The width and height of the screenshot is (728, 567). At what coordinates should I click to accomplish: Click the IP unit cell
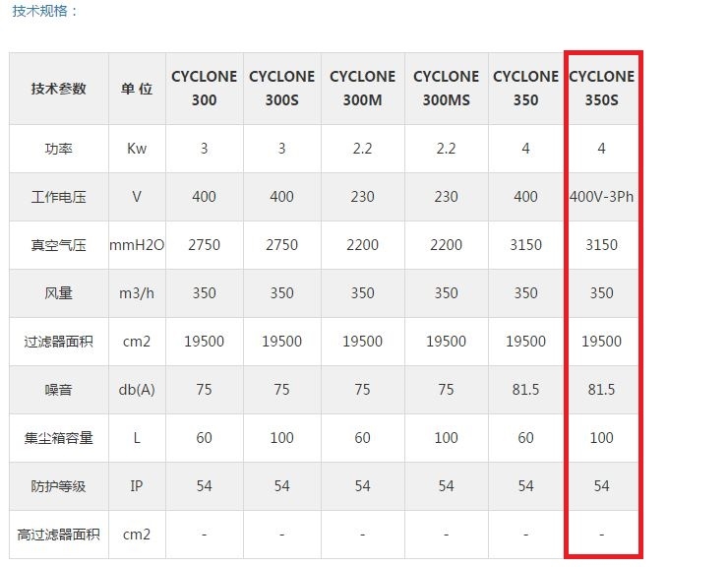pos(137,486)
